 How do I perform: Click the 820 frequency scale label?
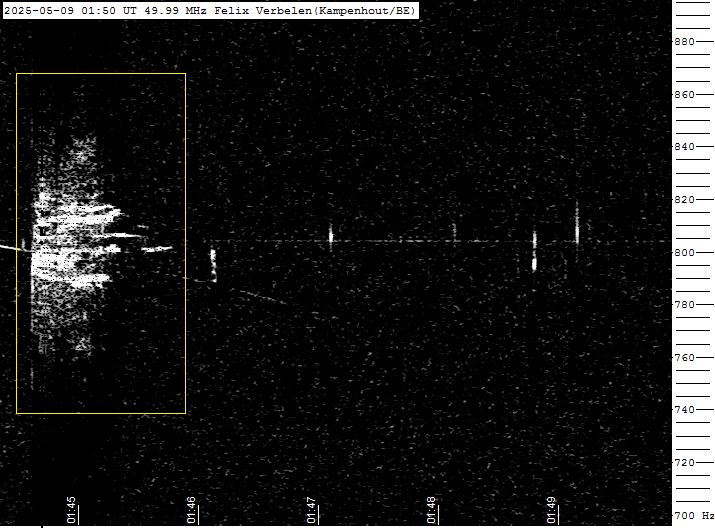coord(684,199)
